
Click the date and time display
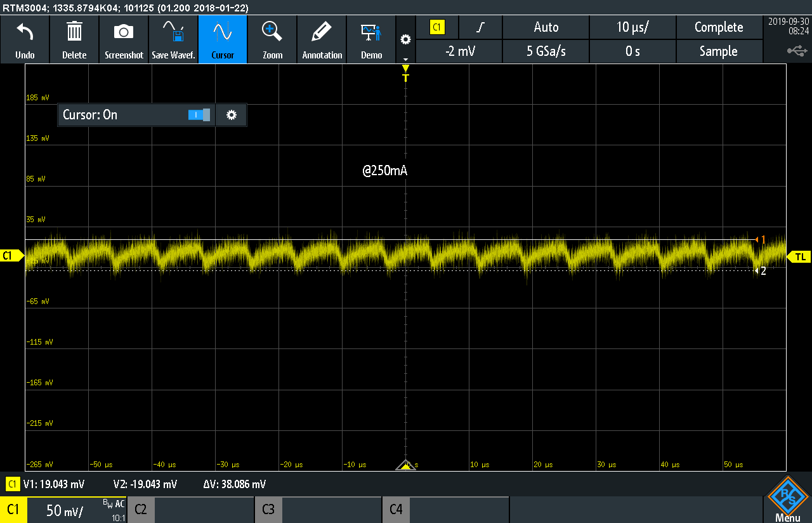tap(789, 25)
